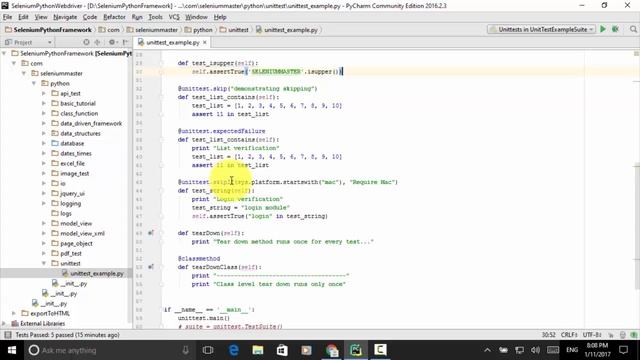Switch to PyCharm taskbar icon
This screenshot has height=360, width=640.
[356, 350]
